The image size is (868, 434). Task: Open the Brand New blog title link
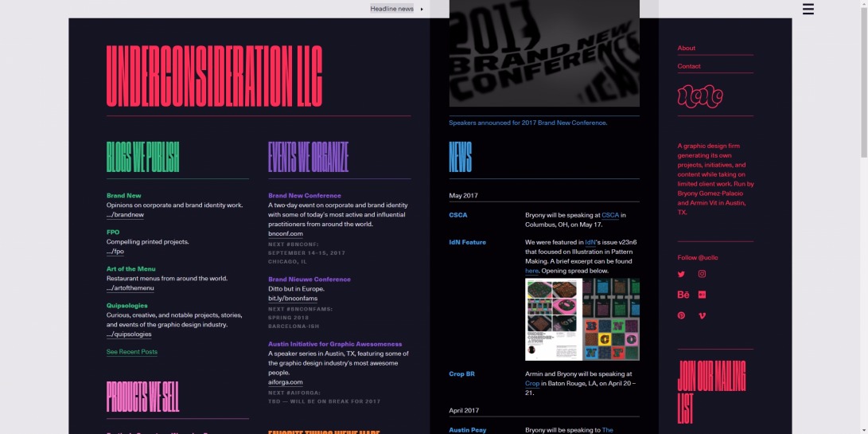click(124, 196)
